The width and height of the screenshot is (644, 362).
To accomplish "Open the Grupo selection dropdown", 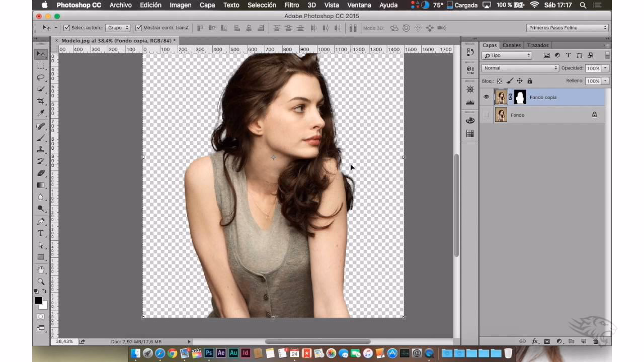I will click(118, 28).
